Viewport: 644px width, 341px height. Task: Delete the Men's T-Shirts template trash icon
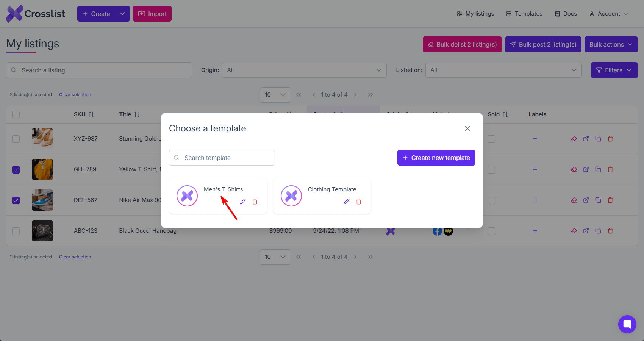pos(255,202)
